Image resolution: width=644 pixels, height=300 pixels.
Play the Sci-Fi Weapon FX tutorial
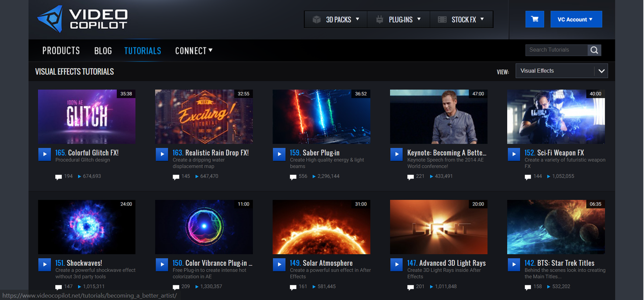tap(514, 154)
